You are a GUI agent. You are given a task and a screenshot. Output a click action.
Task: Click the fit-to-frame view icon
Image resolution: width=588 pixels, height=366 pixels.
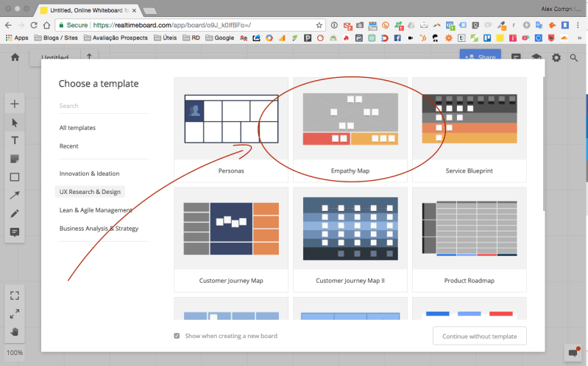click(x=15, y=295)
